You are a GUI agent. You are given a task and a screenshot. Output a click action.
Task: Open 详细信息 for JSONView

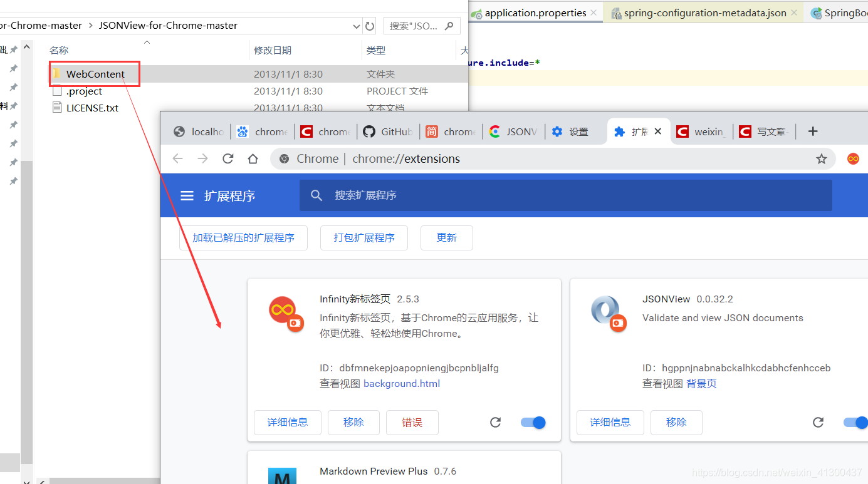tap(610, 423)
